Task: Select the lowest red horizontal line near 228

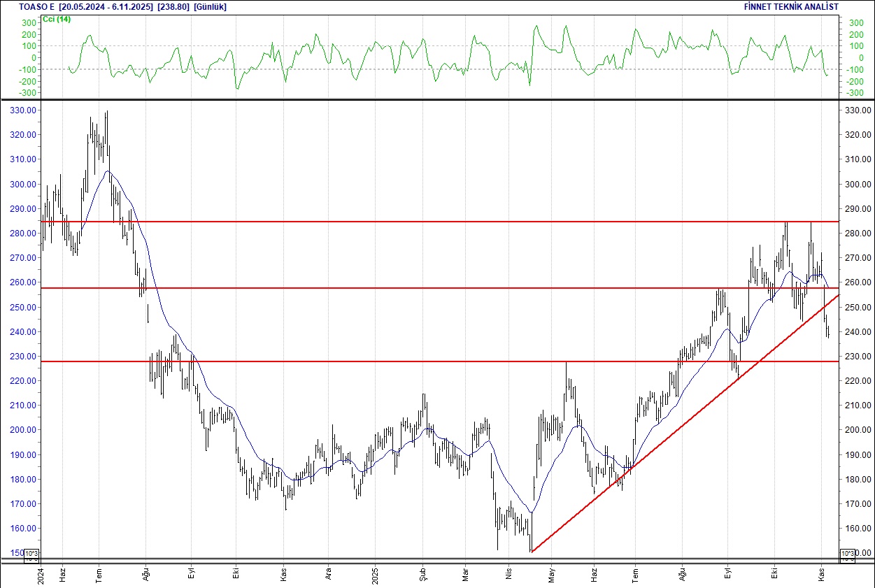Action: [420, 361]
